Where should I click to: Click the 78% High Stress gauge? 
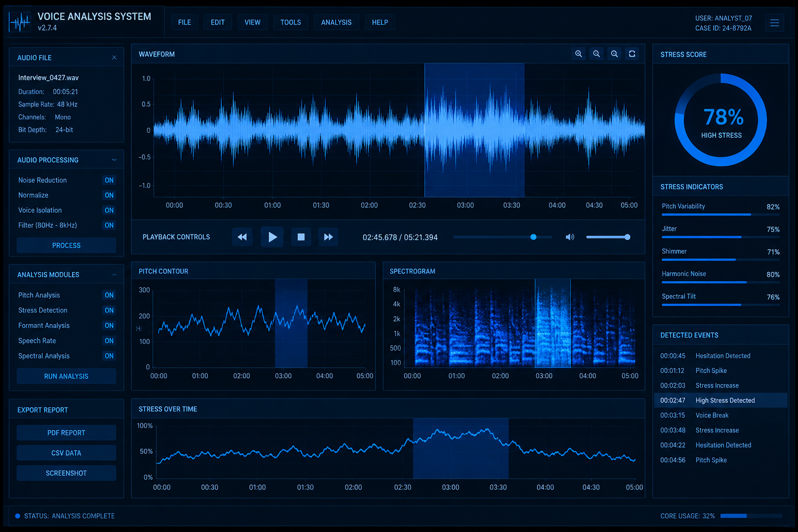(721, 120)
